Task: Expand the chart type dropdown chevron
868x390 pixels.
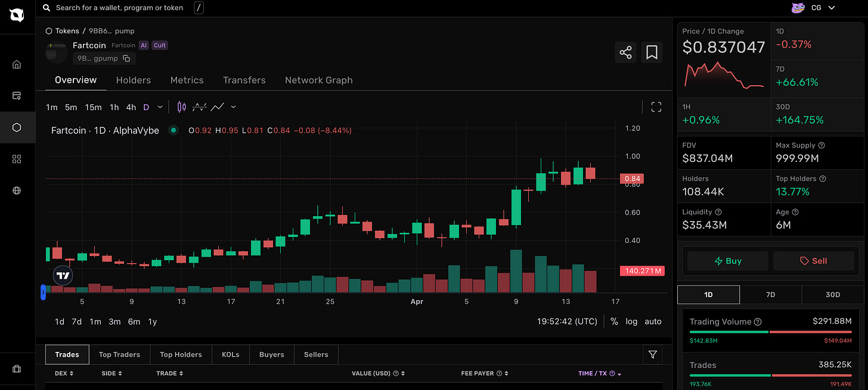Action: click(x=233, y=107)
